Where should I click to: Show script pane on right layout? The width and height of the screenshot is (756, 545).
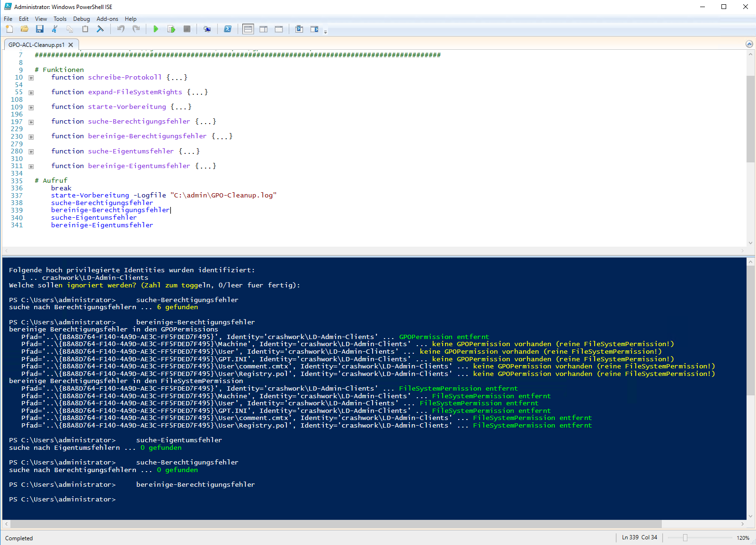[264, 29]
